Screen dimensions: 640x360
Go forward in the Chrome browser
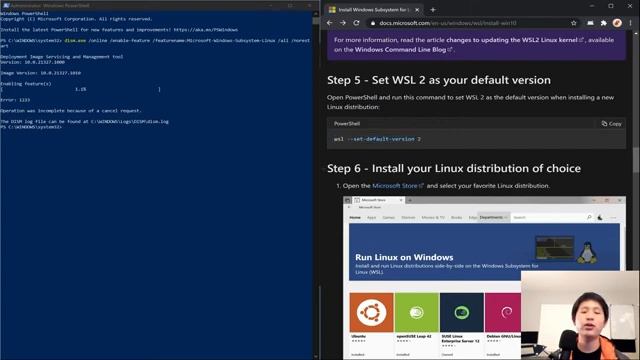(343, 23)
